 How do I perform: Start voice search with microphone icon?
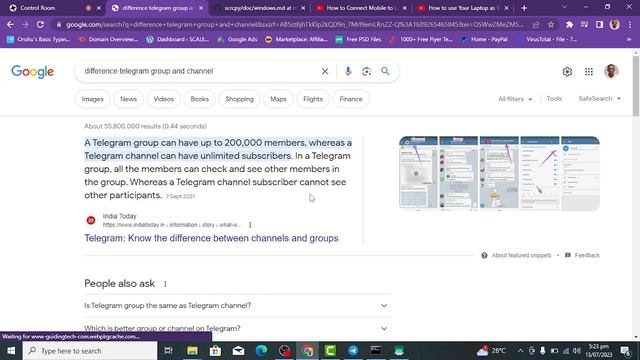[x=348, y=71]
